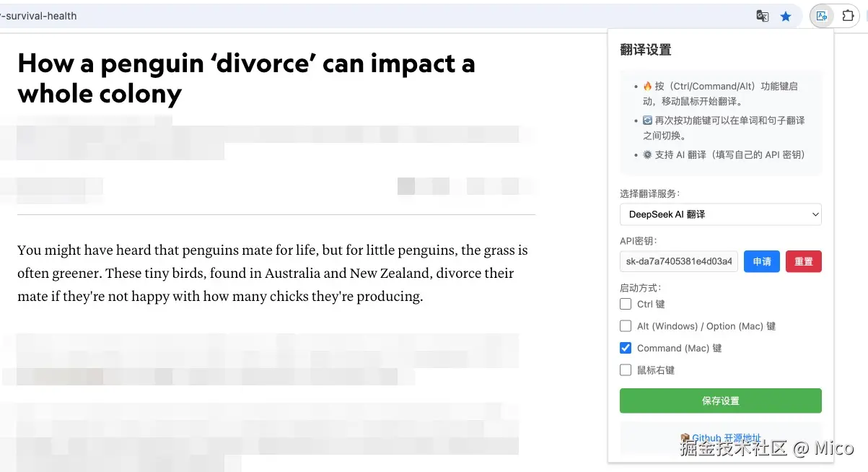Click the Google Translate page icon in address bar
Image resolution: width=868 pixels, height=472 pixels.
pyautogui.click(x=762, y=15)
